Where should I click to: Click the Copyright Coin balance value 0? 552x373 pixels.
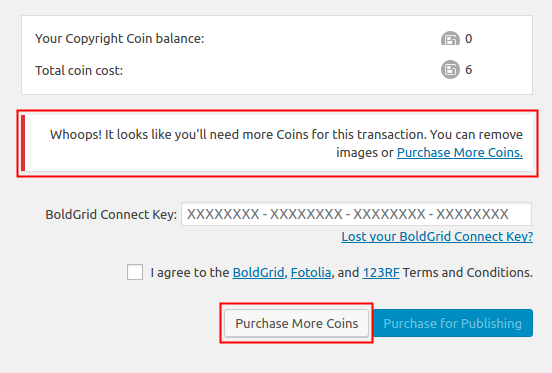[x=468, y=38]
